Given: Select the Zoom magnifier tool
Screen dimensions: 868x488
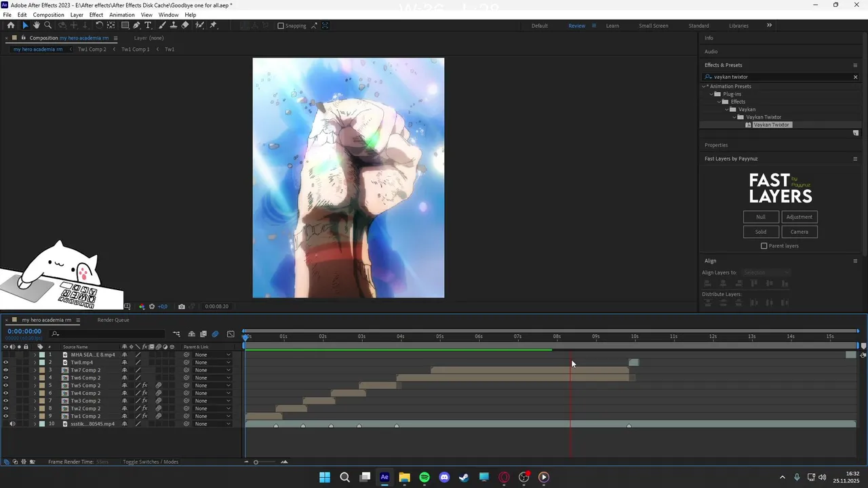Looking at the screenshot, I should pos(47,25).
